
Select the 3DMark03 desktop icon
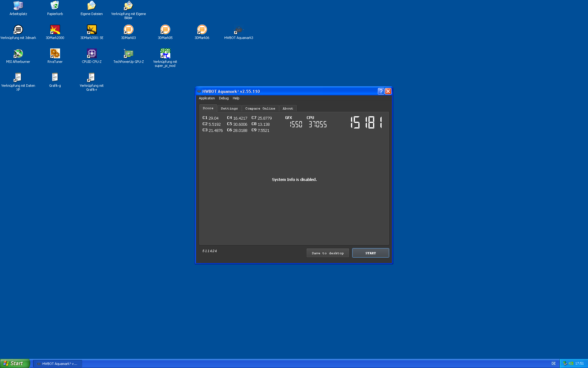click(x=128, y=32)
